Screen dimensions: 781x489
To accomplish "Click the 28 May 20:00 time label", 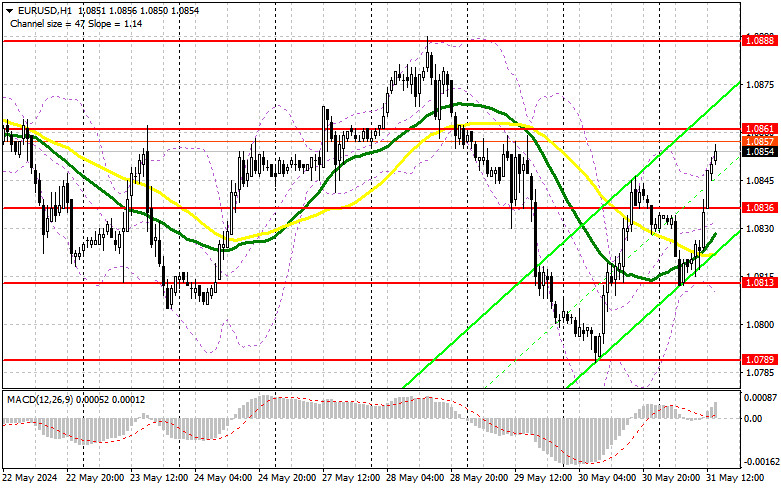I will point(479,478).
